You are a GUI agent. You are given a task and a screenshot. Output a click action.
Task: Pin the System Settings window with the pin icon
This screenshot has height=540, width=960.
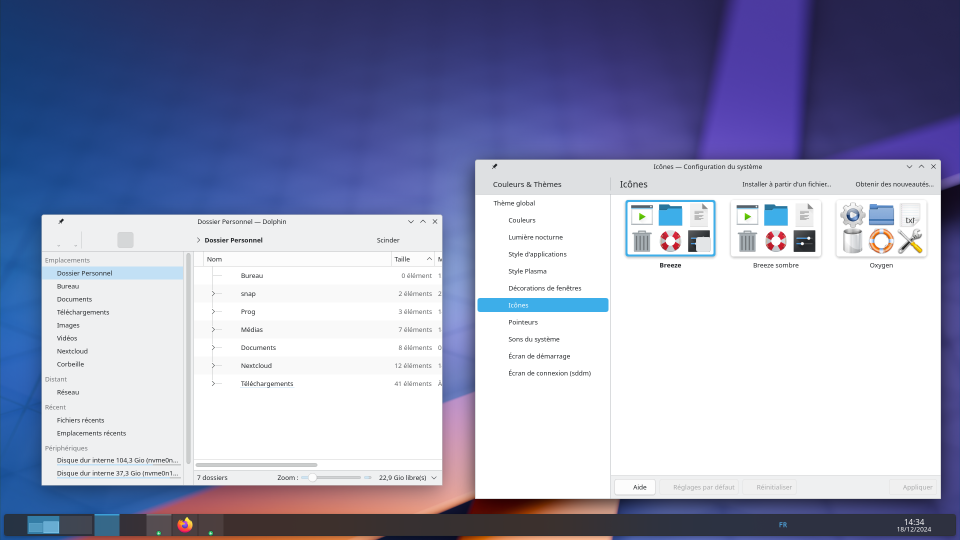pos(494,166)
